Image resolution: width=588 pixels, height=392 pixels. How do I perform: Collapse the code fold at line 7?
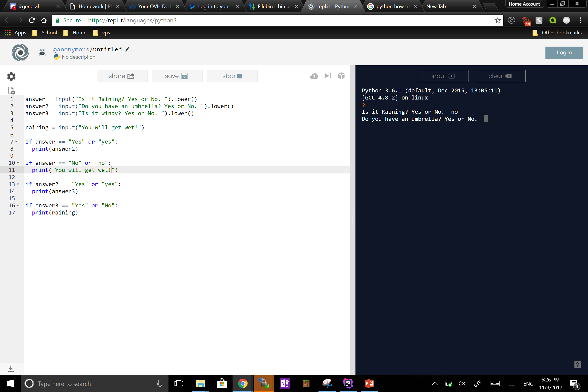click(17, 142)
